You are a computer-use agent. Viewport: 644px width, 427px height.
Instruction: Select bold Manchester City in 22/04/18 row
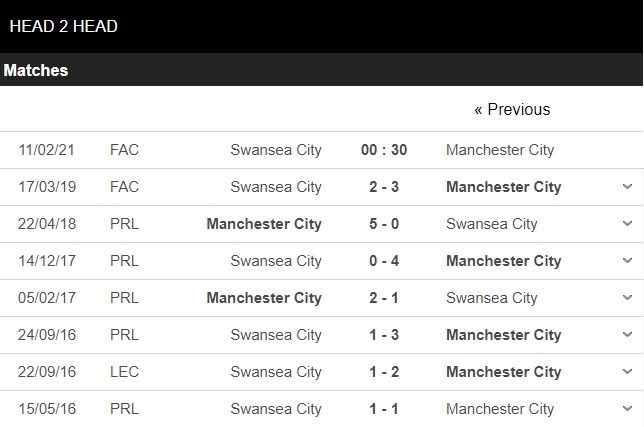264,224
